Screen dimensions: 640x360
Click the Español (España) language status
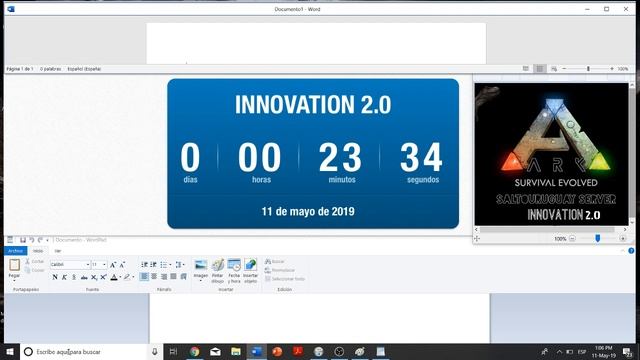(84, 69)
